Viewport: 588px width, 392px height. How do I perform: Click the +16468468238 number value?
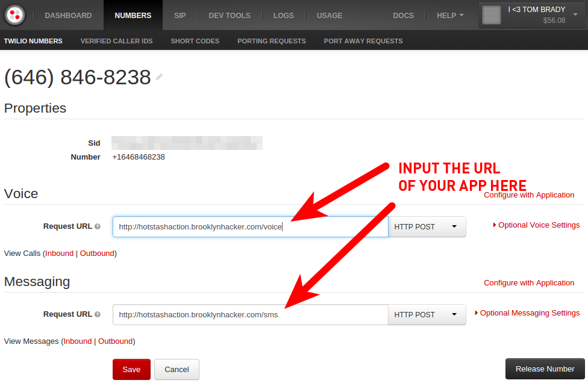click(x=139, y=157)
